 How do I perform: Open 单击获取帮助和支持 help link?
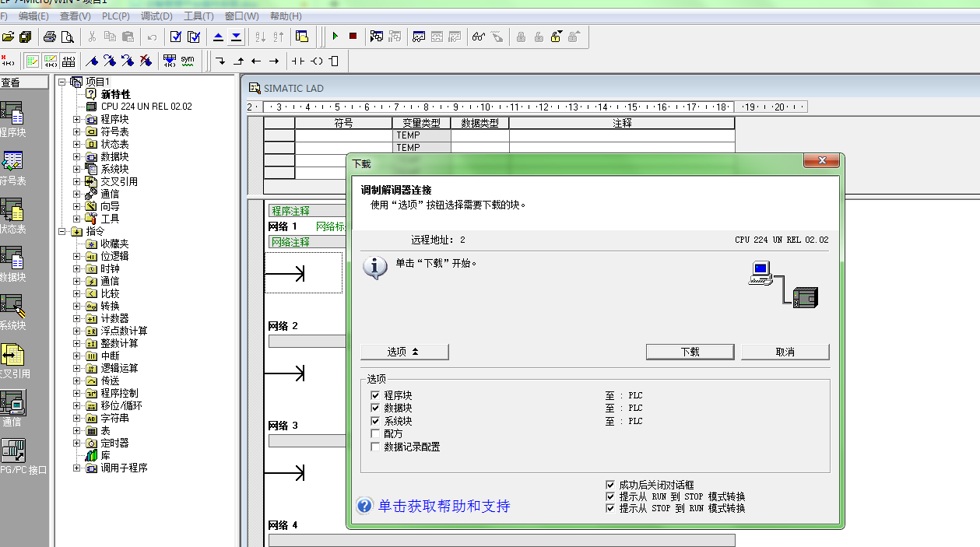444,506
